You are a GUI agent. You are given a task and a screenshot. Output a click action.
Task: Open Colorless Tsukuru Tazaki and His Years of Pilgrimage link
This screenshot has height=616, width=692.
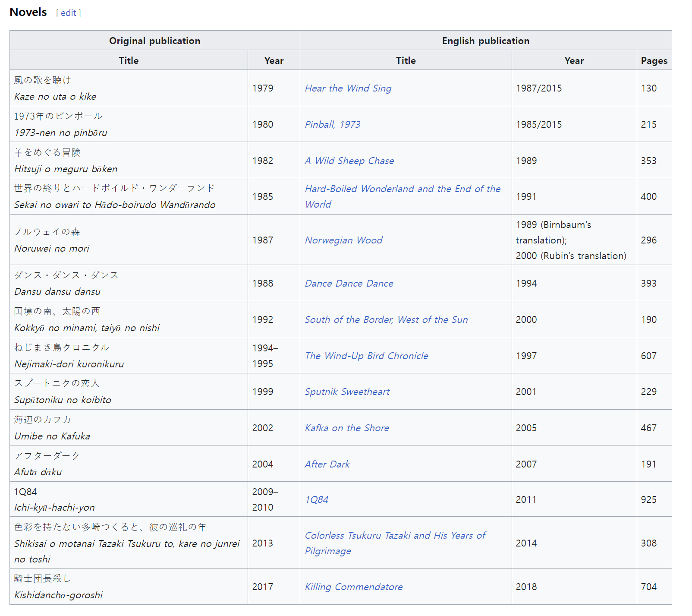pyautogui.click(x=395, y=543)
